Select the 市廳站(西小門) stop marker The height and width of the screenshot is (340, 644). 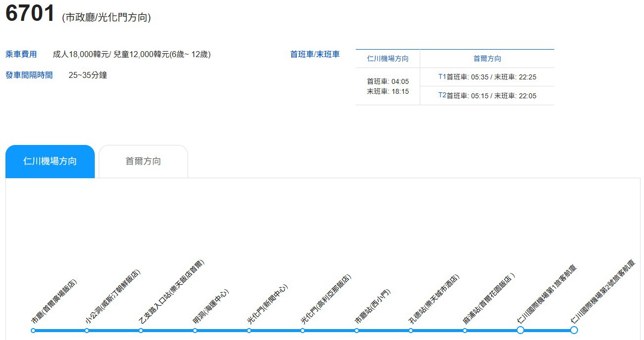click(x=356, y=330)
